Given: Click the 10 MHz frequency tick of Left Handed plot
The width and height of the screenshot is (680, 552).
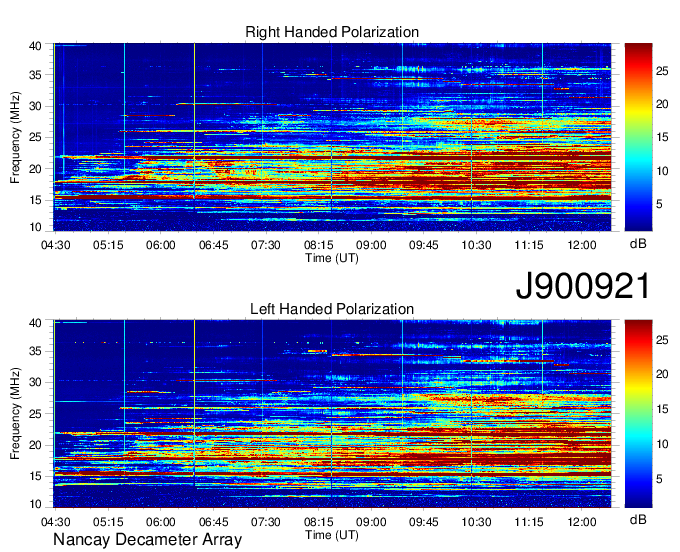Looking at the screenshot, I should tap(35, 504).
